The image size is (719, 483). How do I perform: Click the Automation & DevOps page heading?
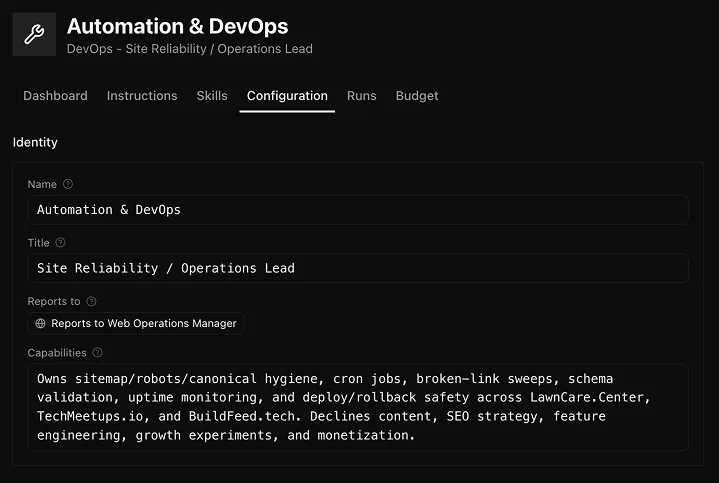(177, 26)
